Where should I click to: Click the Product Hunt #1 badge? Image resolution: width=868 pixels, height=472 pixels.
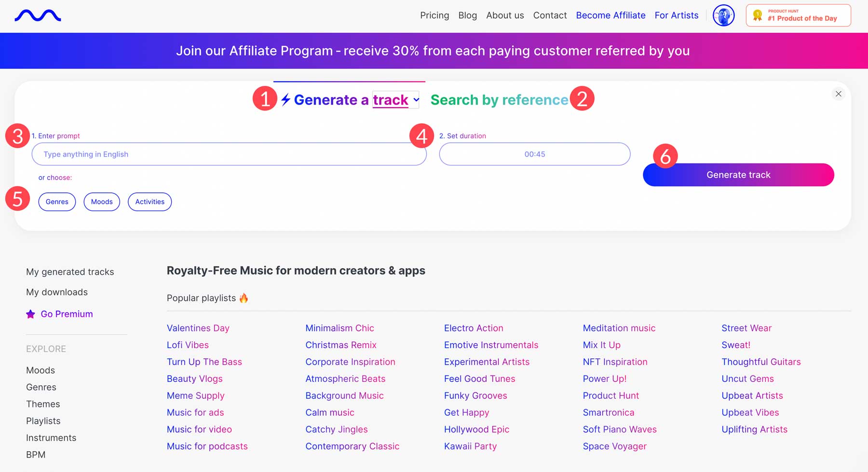point(798,15)
